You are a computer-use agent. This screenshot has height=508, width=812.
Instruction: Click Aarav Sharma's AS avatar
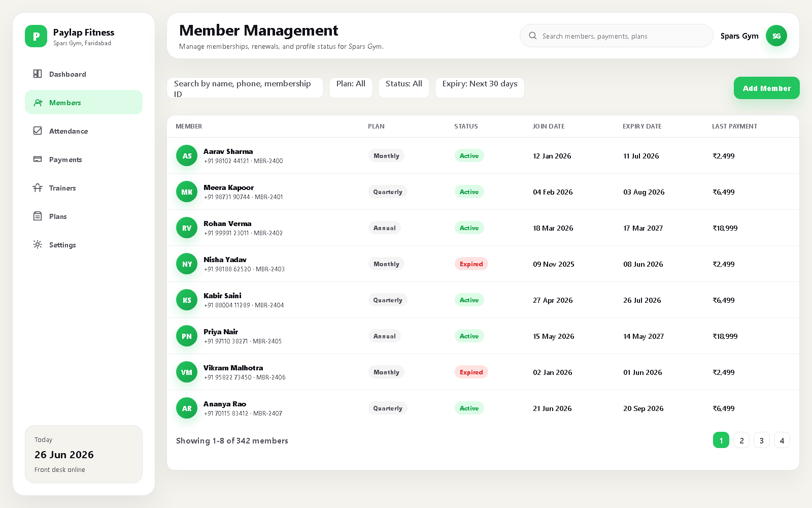[x=187, y=155]
